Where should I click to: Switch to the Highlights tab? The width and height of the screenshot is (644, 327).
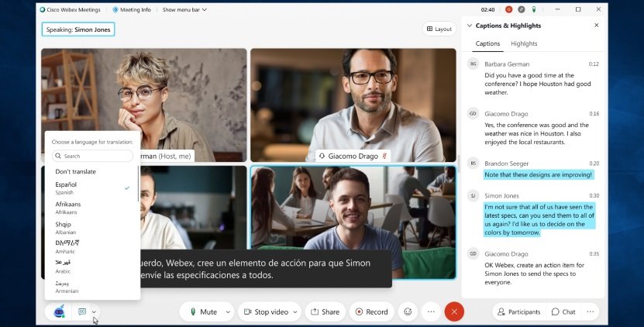click(524, 43)
